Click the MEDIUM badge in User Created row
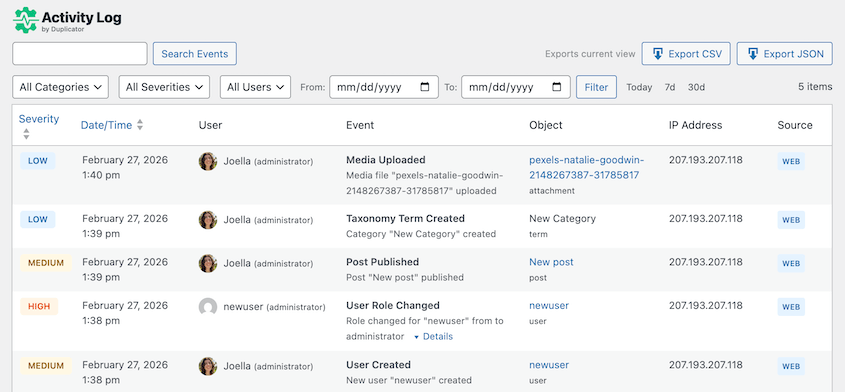845x392 pixels. (46, 366)
